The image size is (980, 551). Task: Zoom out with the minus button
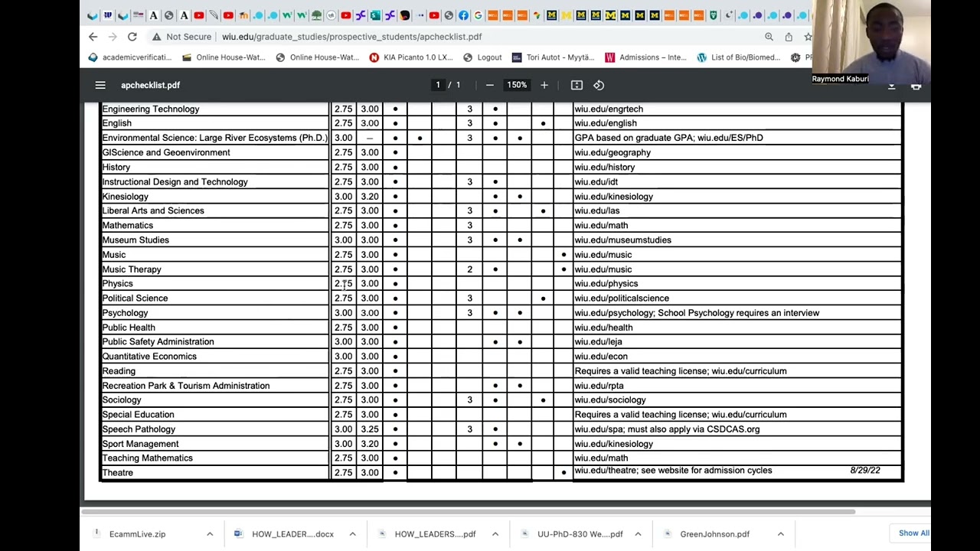pos(490,85)
